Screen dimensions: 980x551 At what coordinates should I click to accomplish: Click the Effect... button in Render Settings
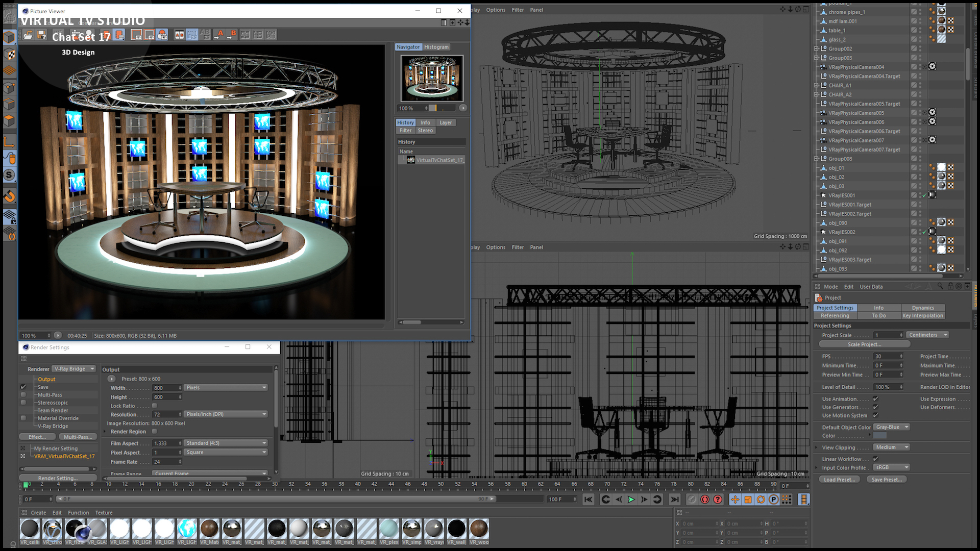click(x=37, y=437)
